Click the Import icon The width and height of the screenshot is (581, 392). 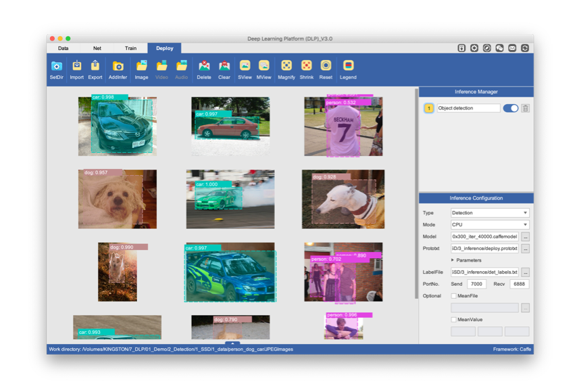tap(77, 66)
